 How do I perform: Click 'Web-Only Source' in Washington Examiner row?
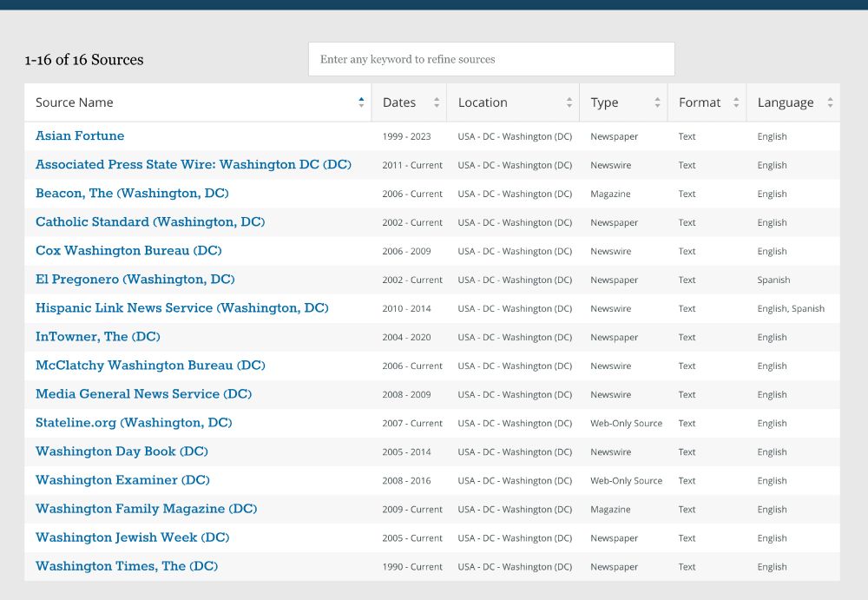(x=626, y=481)
